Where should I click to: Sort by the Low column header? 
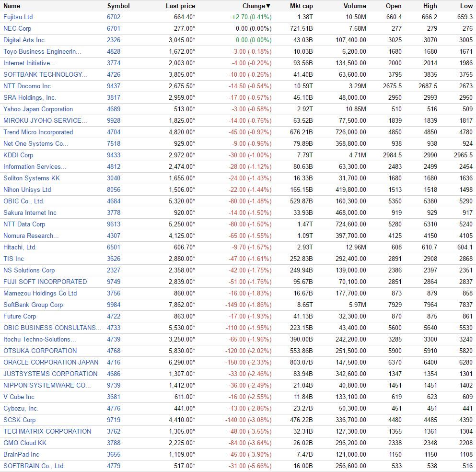(x=466, y=6)
